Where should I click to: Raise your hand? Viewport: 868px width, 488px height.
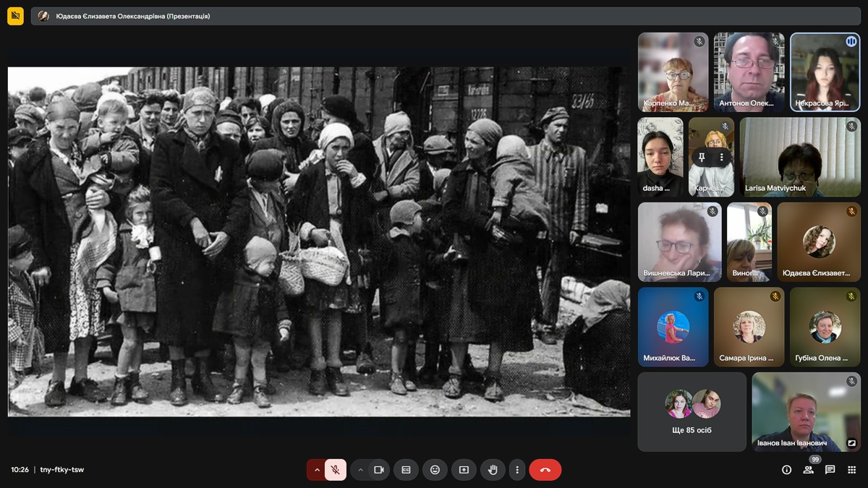pos(493,470)
